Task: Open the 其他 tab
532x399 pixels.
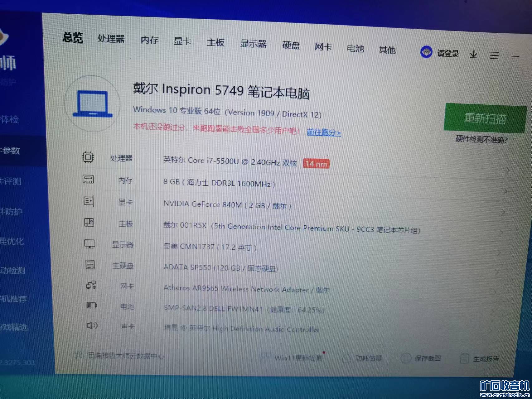Action: point(387,50)
